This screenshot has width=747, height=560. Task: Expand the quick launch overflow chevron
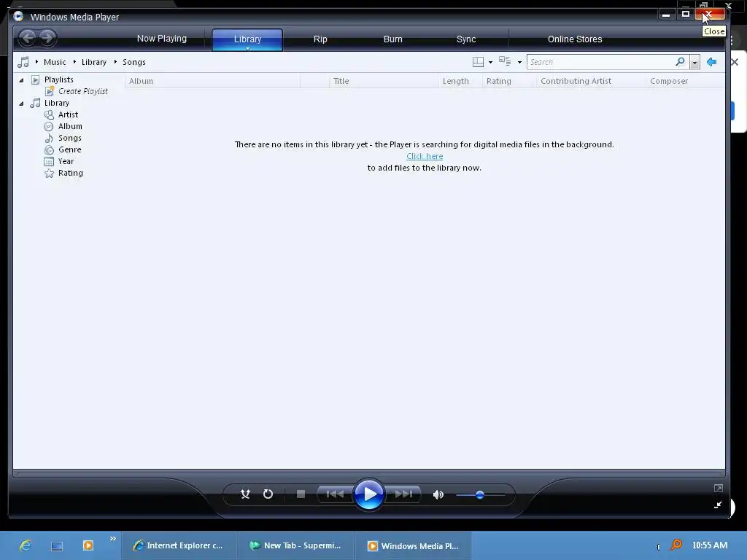coord(113,539)
